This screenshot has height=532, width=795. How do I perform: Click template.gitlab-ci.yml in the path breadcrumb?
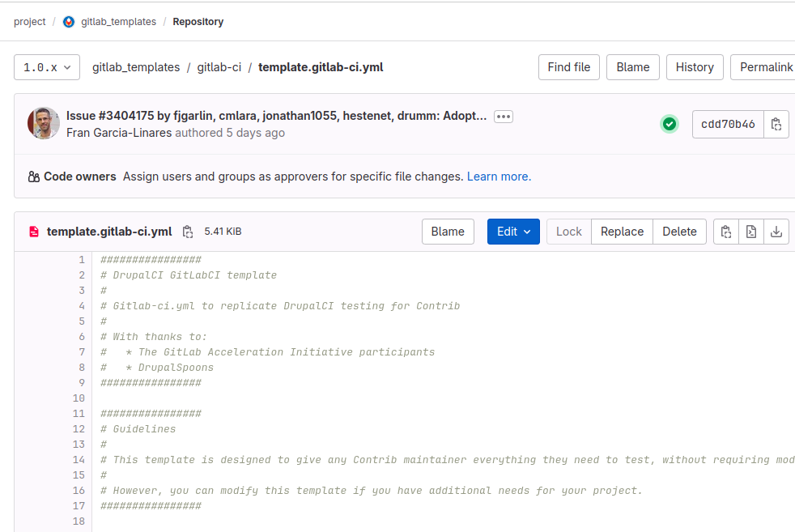(321, 67)
